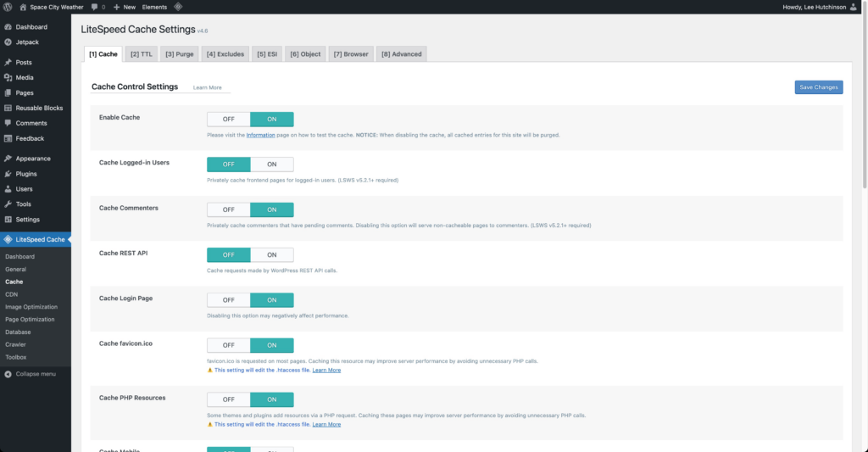Open the [4] Excludes tab
This screenshot has height=452, width=868.
pos(225,53)
